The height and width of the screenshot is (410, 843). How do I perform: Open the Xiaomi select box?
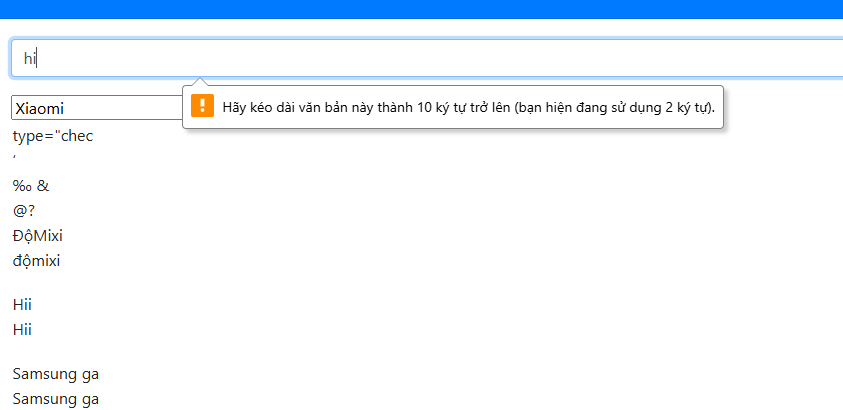click(96, 108)
